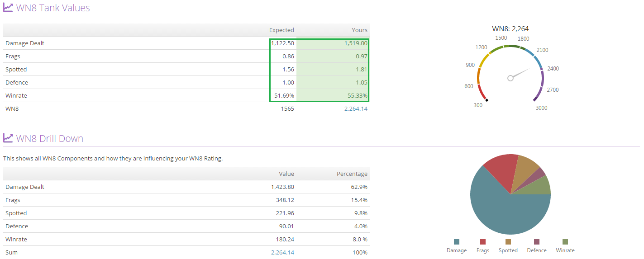This screenshot has width=644, height=259.
Task: Click the Value column header
Action: (x=286, y=174)
